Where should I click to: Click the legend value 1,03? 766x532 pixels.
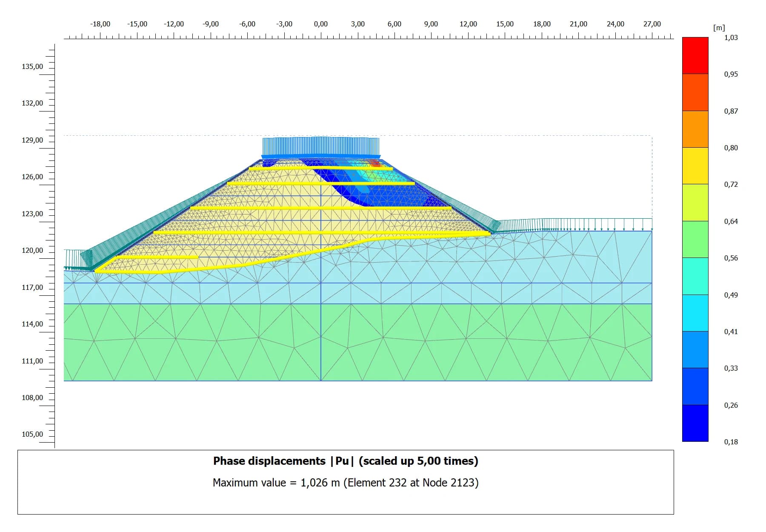[731, 37]
